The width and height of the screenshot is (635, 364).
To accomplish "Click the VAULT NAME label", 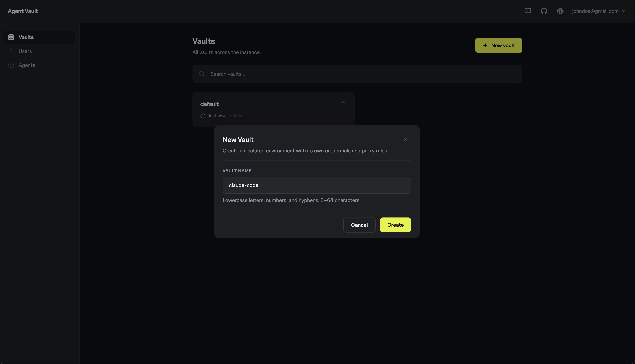I will (x=237, y=170).
